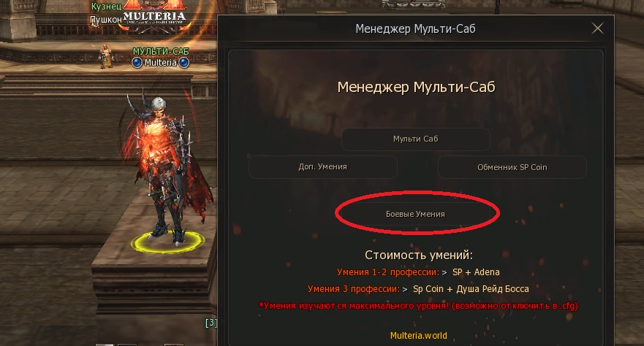Open Доп. Умения section

click(323, 167)
